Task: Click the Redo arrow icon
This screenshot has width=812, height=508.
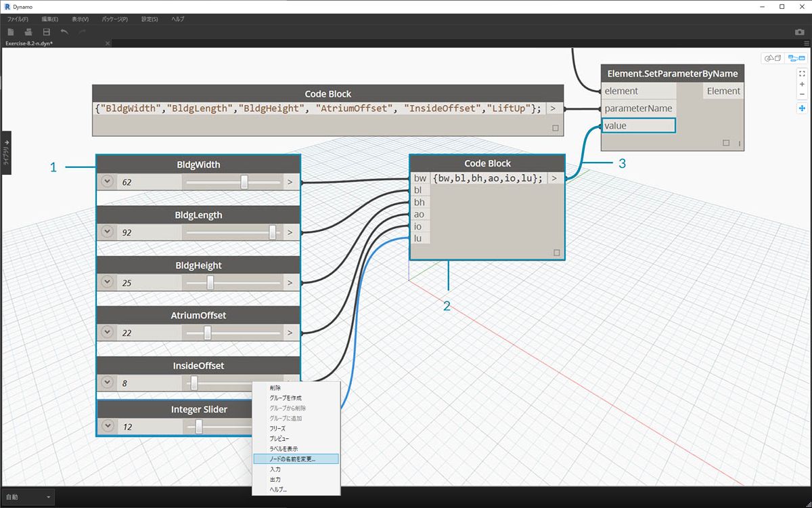Action: point(82,32)
